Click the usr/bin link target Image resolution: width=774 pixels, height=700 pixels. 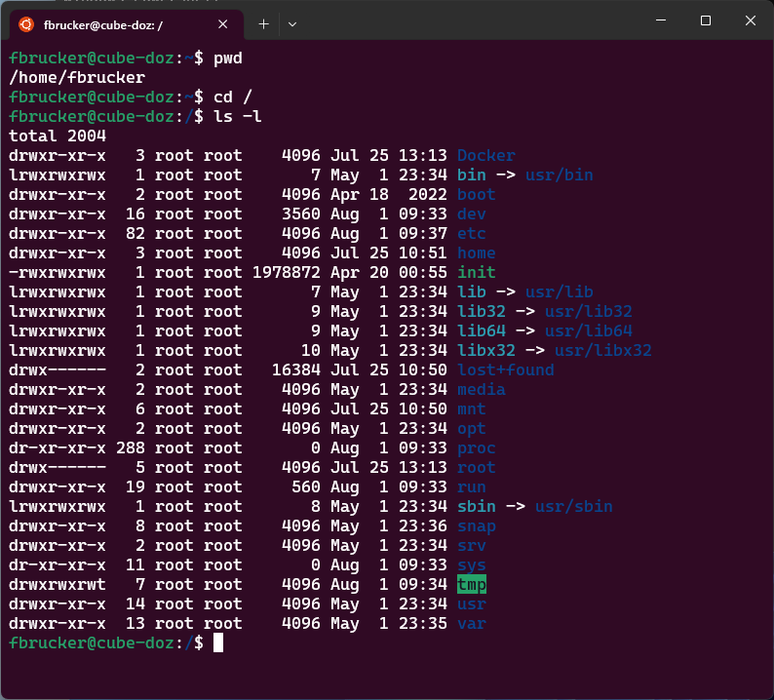560,175
